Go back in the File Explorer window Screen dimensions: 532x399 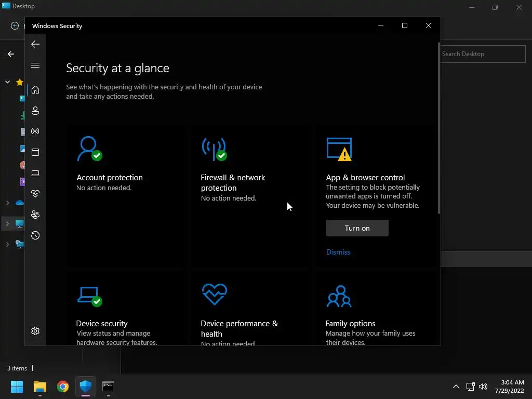click(11, 54)
